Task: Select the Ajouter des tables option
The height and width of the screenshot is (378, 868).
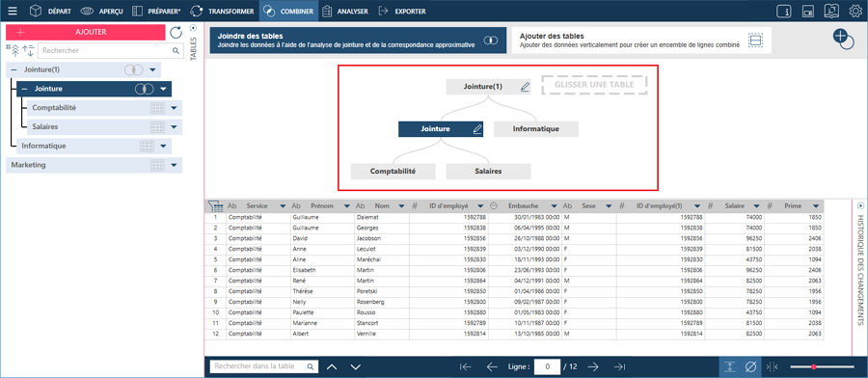Action: tap(641, 40)
